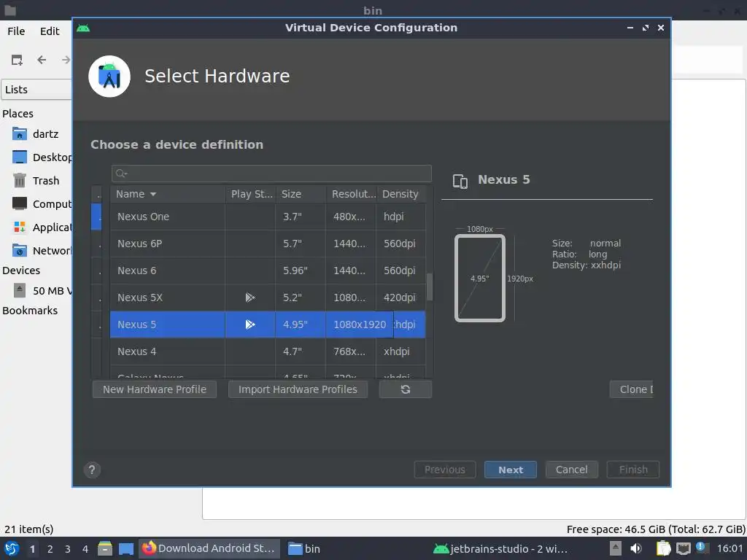Switch to bin taskbar window
The image size is (747, 560).
pyautogui.click(x=305, y=548)
